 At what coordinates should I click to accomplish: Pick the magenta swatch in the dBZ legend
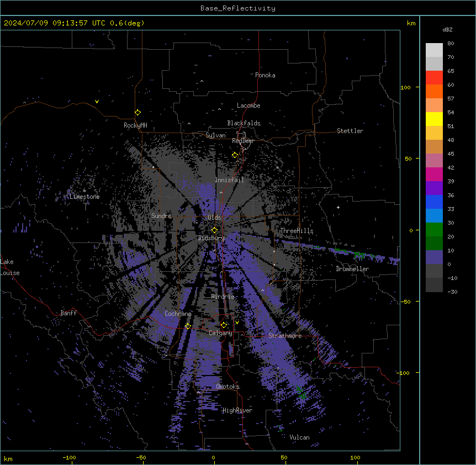pyautogui.click(x=434, y=174)
